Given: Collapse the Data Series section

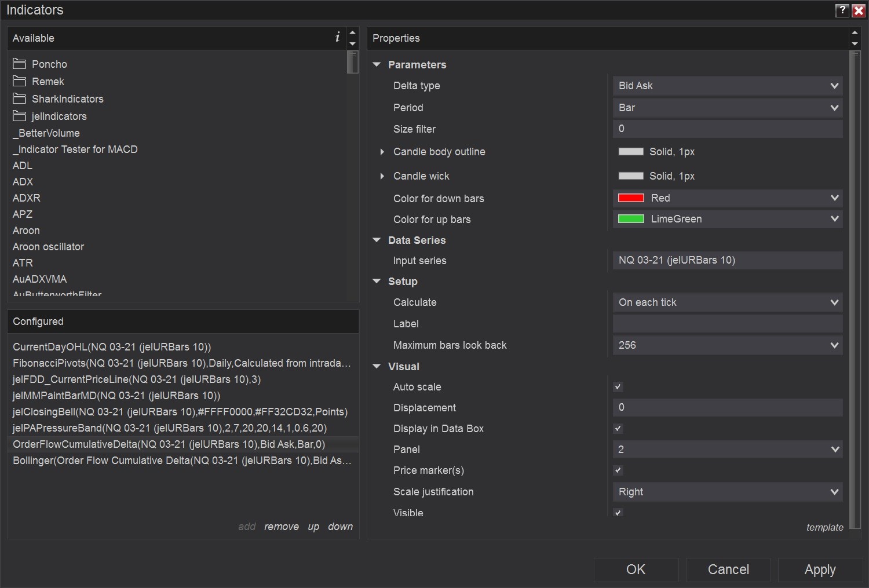Looking at the screenshot, I should pyautogui.click(x=377, y=240).
